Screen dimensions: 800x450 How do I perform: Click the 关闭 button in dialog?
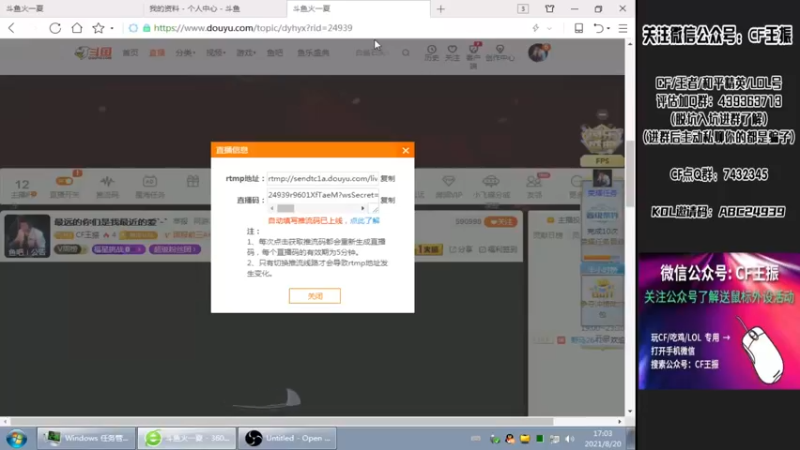[x=315, y=296]
